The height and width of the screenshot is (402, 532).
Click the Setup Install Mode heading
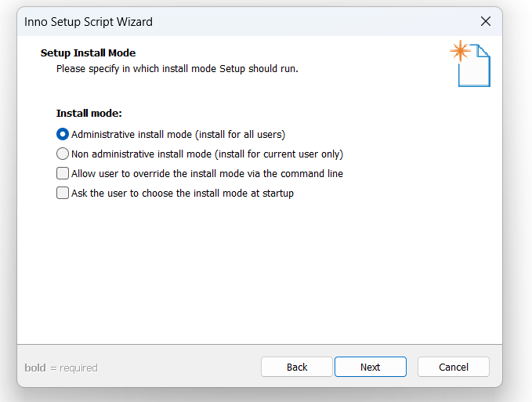tap(88, 53)
